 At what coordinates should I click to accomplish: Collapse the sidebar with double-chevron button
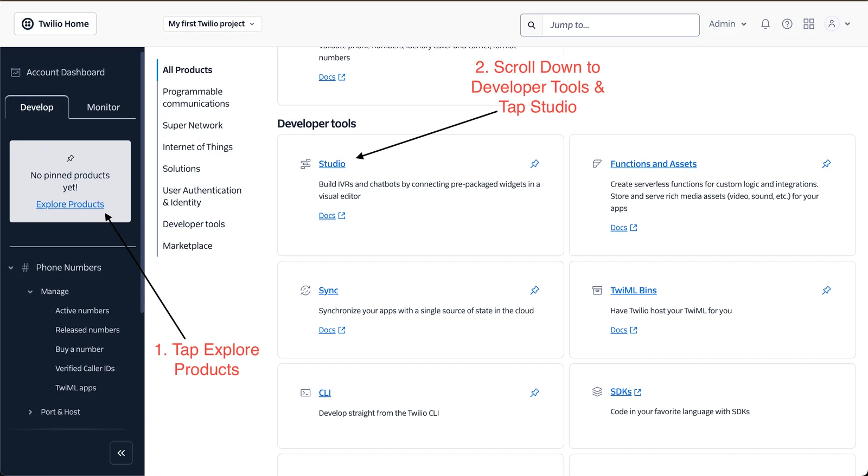tap(121, 453)
